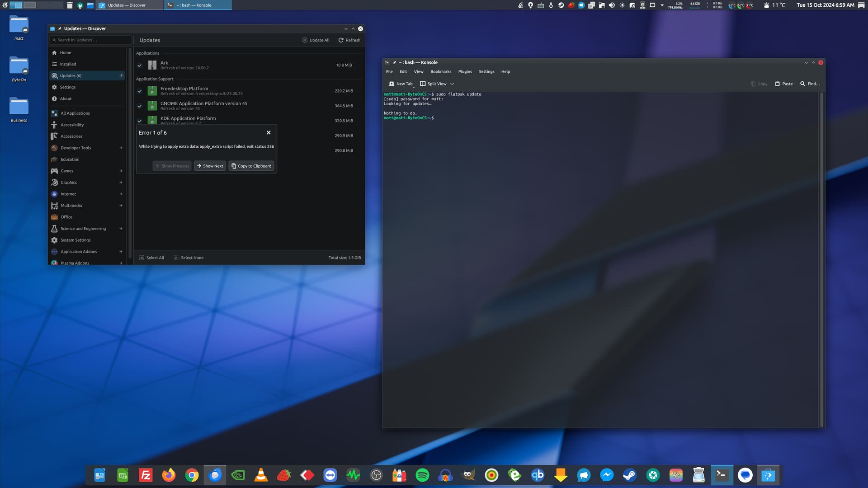Click Find in Konsole toolbar
The height and width of the screenshot is (488, 868).
[x=810, y=84]
